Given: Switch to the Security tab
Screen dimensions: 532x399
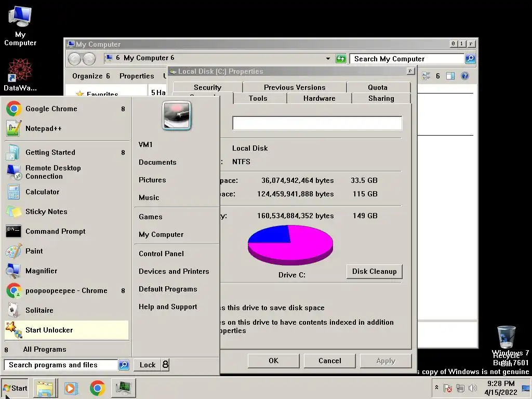Looking at the screenshot, I should tap(208, 87).
